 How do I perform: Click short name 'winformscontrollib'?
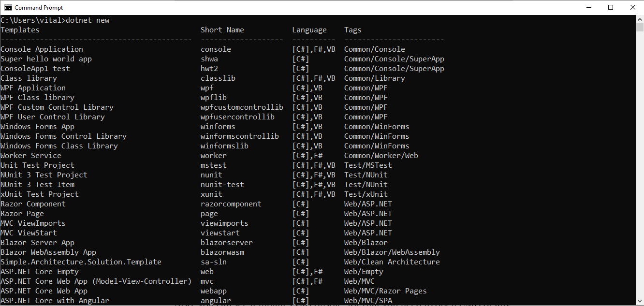(x=240, y=136)
